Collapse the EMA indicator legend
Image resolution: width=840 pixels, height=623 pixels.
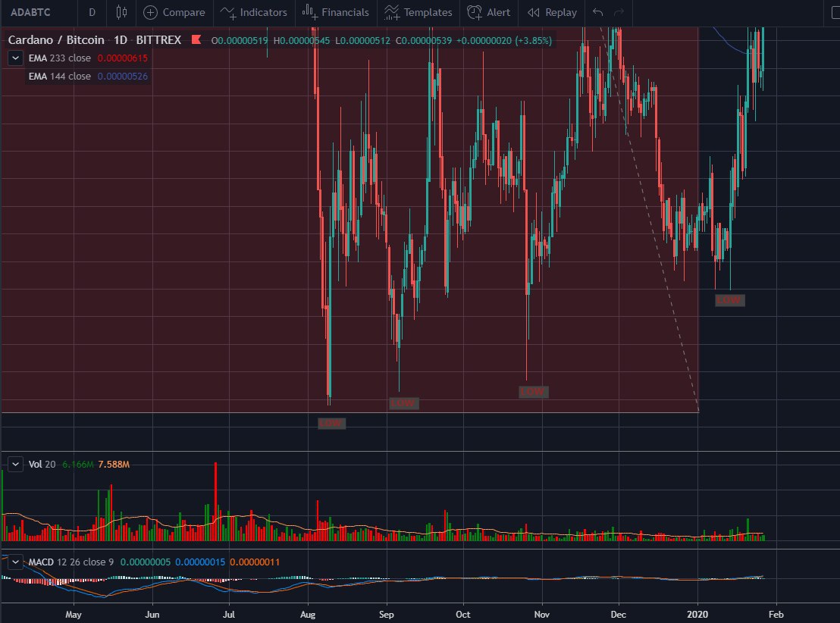(x=15, y=58)
